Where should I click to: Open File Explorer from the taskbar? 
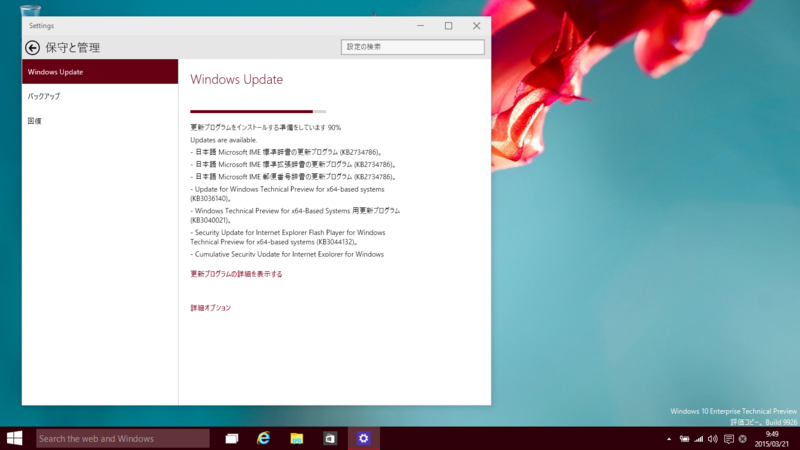296,438
